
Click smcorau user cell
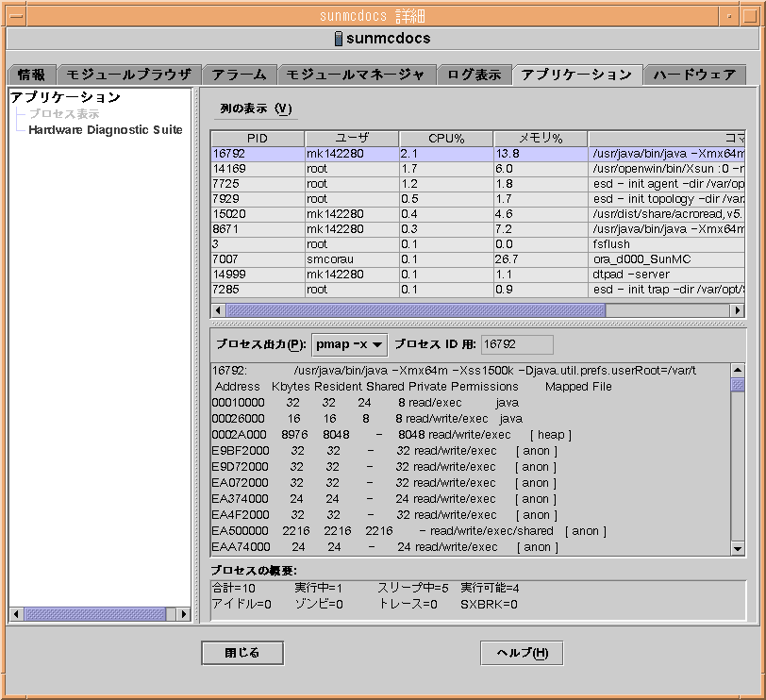coord(352,259)
